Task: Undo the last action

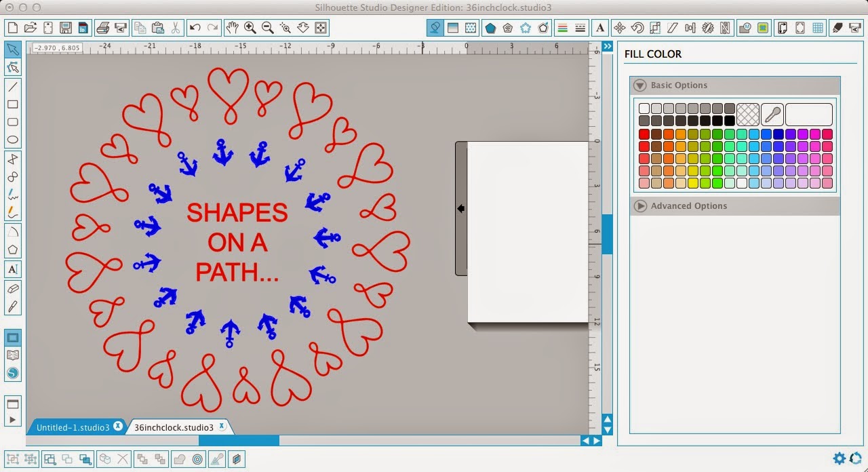Action: pos(196,28)
